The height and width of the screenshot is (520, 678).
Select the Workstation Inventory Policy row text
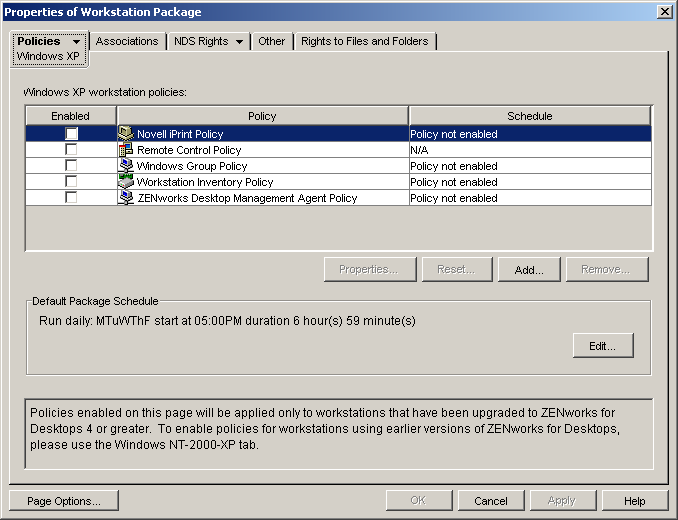click(x=205, y=182)
